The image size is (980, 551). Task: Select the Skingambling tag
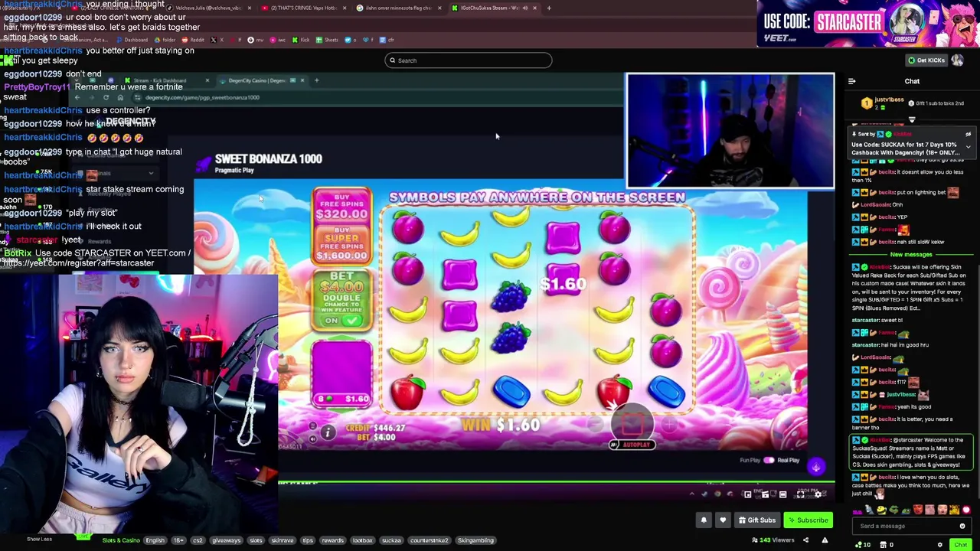(x=475, y=540)
